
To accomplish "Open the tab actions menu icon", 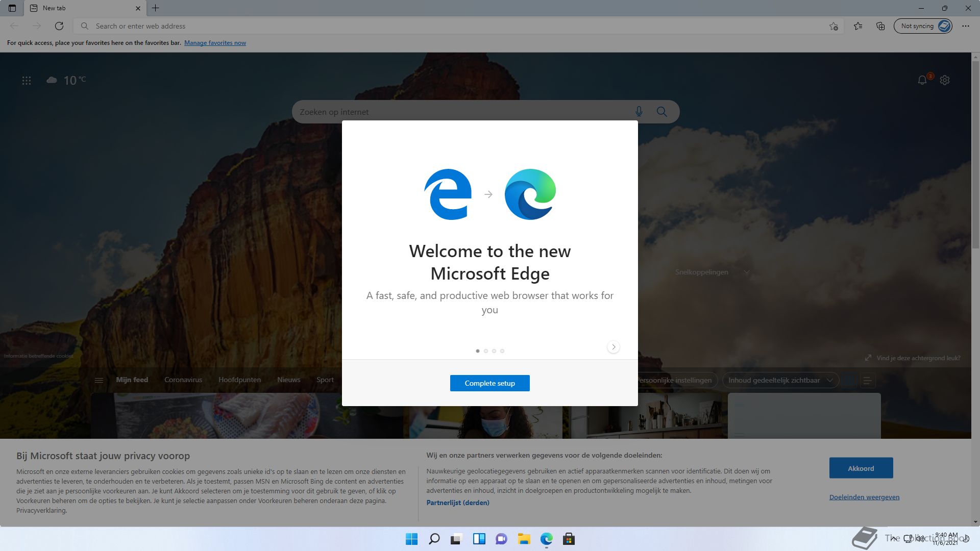I will pyautogui.click(x=12, y=8).
